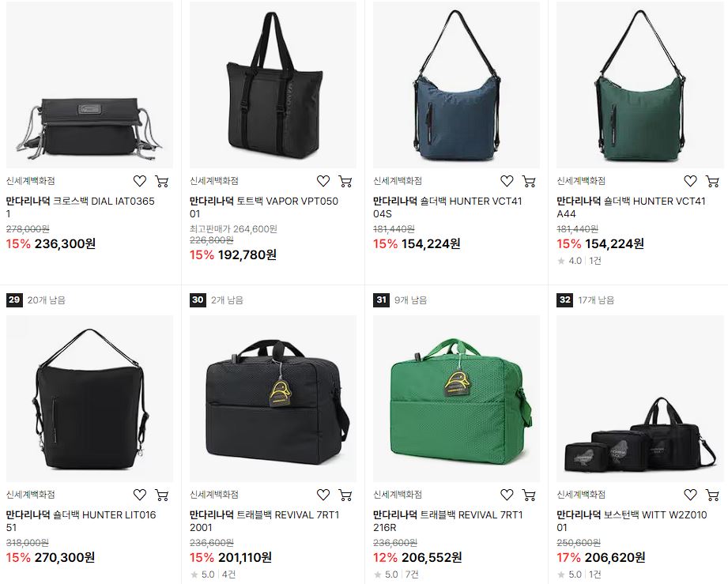Toggle heart on green HUNTER VCT41 A44
Viewport: 728px width, 584px height.
coord(690,181)
